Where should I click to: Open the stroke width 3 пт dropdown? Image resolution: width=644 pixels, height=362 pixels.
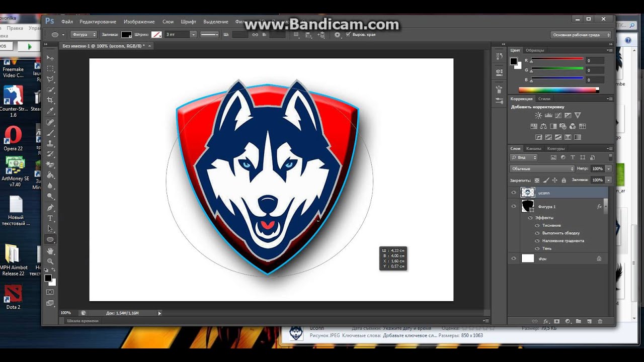(x=193, y=34)
